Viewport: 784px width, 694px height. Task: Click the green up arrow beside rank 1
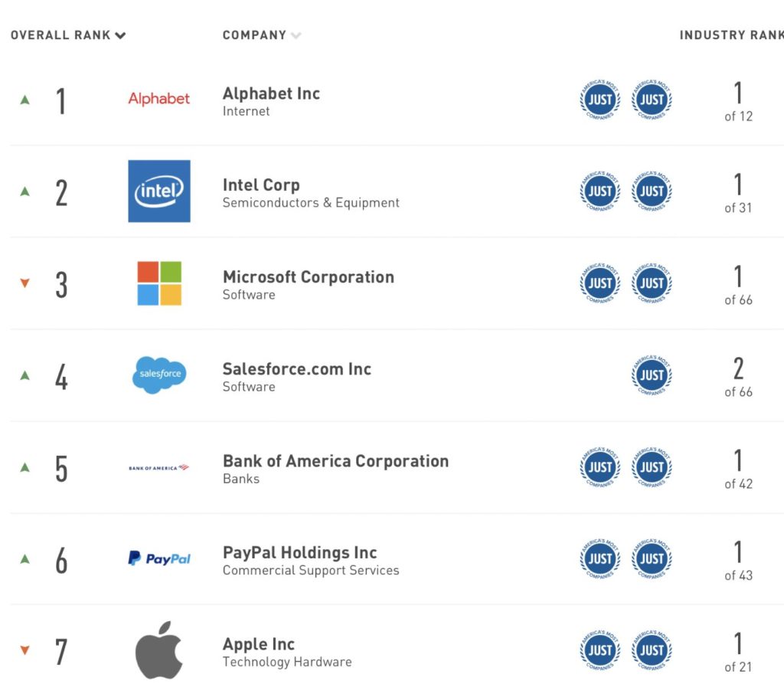pyautogui.click(x=24, y=100)
